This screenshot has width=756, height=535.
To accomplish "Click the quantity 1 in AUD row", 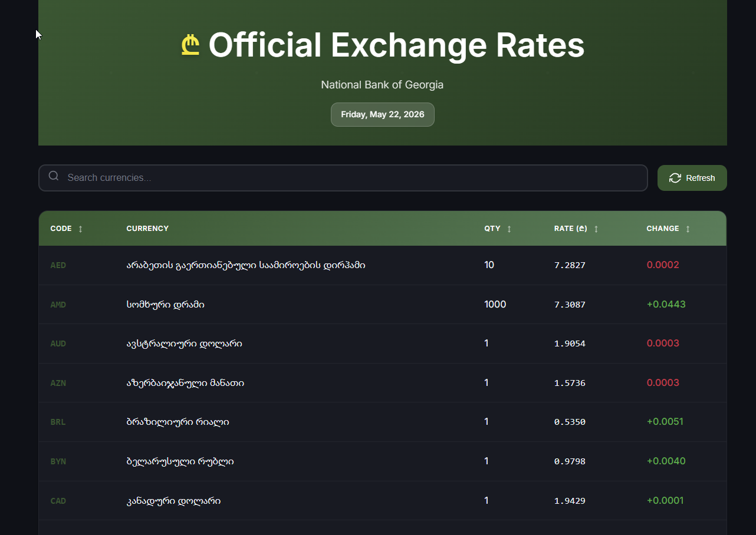I will click(487, 344).
